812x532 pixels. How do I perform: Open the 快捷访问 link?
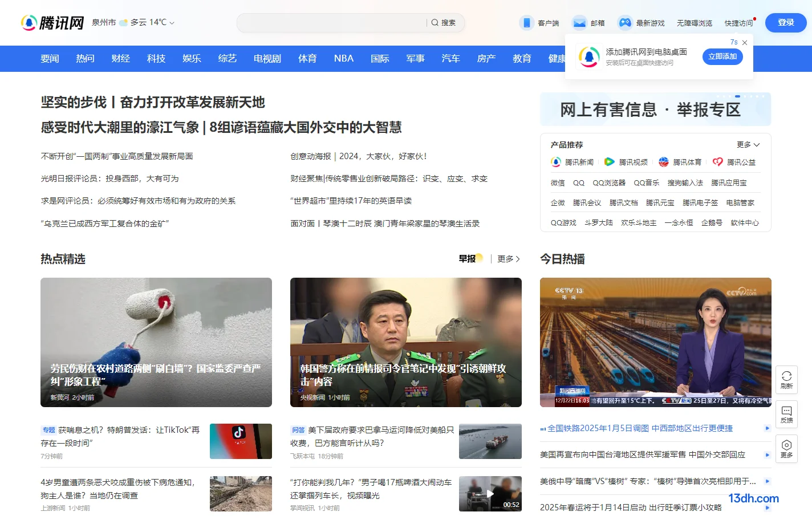738,23
